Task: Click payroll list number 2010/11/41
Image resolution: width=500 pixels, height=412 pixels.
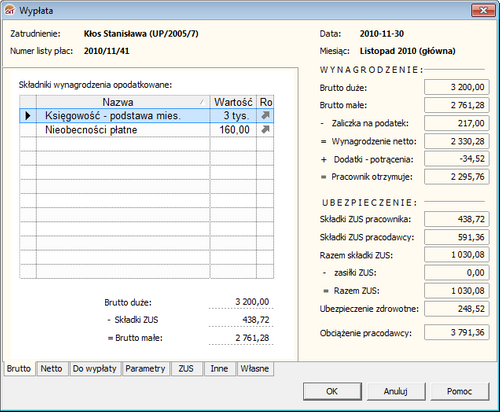Action: pos(107,51)
